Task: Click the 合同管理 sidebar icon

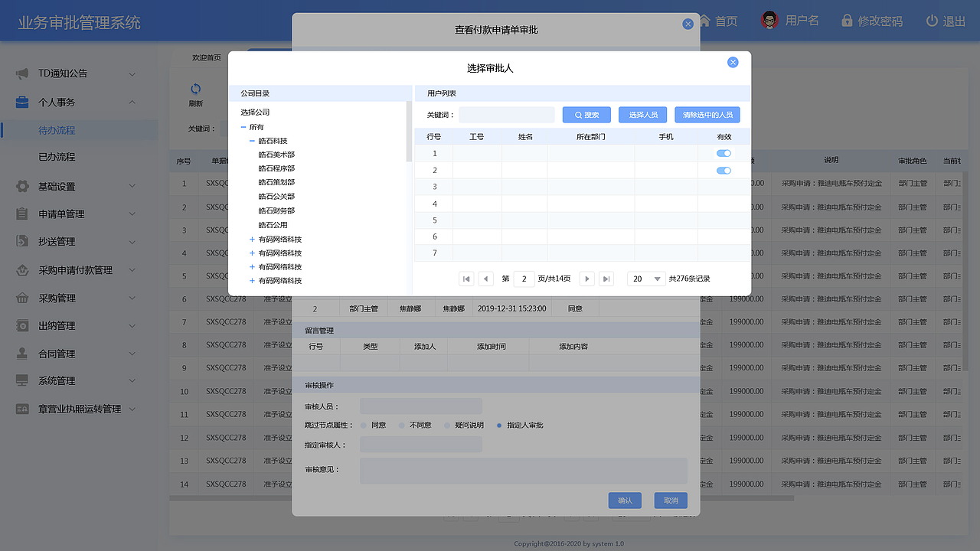Action: [22, 353]
